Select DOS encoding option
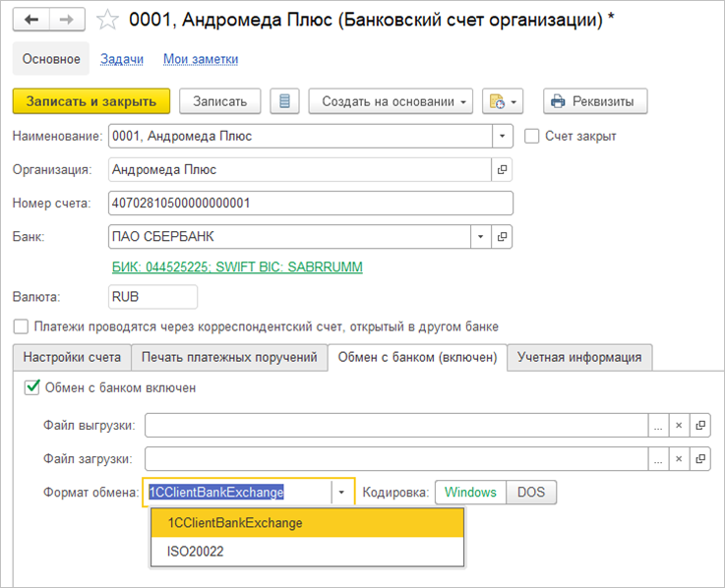This screenshot has height=588, width=725. 531,492
